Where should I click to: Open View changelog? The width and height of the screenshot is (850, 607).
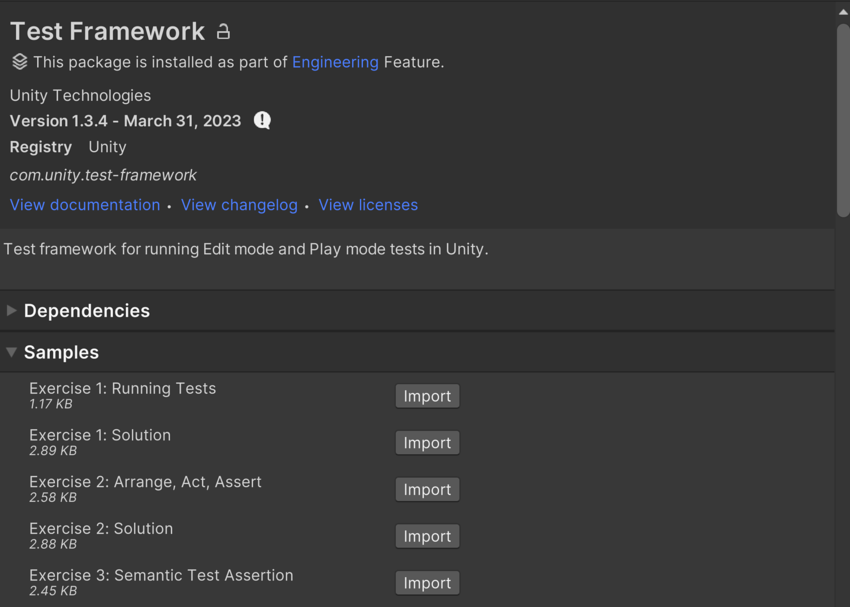tap(239, 204)
